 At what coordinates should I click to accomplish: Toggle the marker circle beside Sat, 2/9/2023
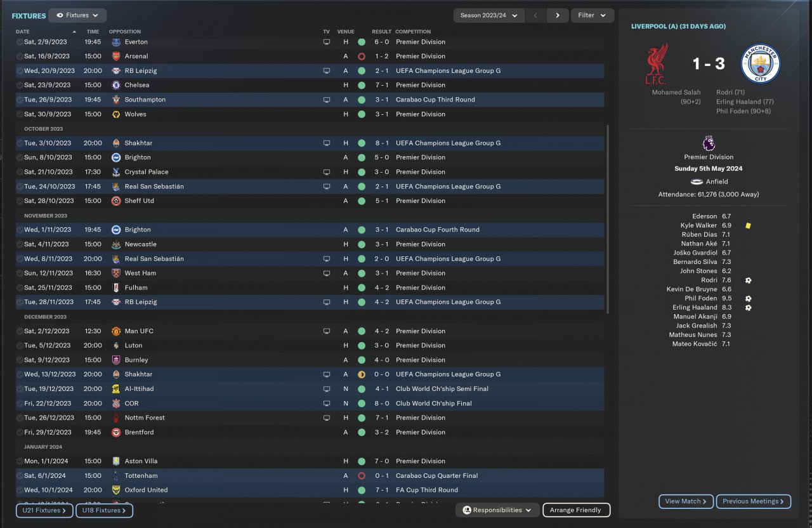pyautogui.click(x=19, y=42)
